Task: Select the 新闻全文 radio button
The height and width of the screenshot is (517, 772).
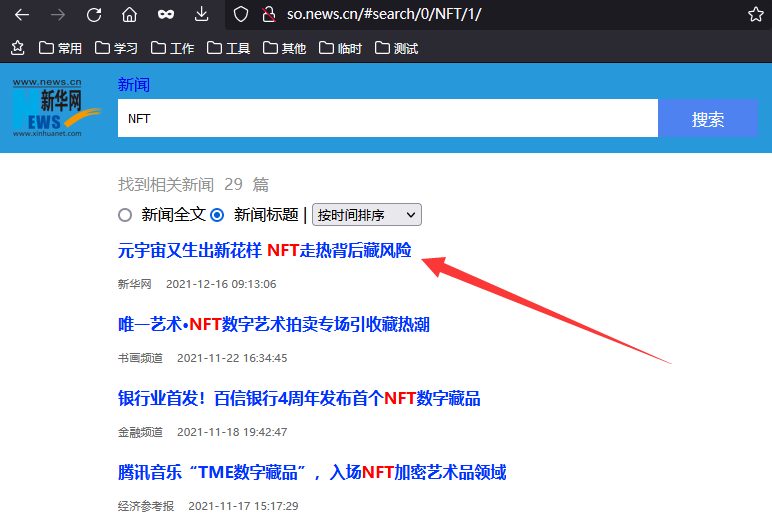Action: click(125, 215)
